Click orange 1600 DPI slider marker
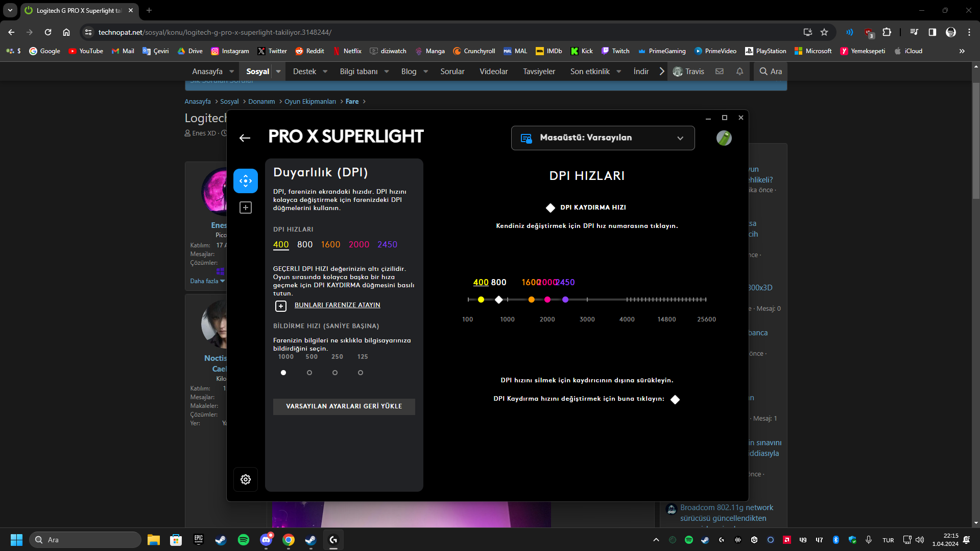 pos(532,300)
